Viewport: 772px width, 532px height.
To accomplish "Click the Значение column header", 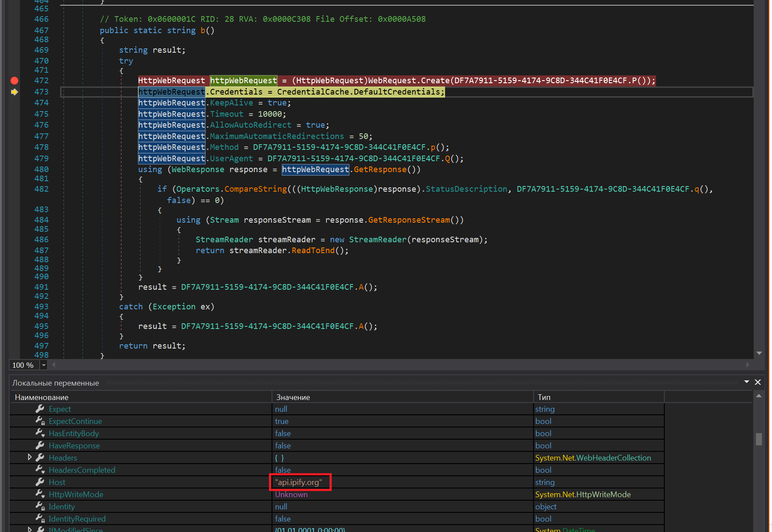I will [293, 397].
